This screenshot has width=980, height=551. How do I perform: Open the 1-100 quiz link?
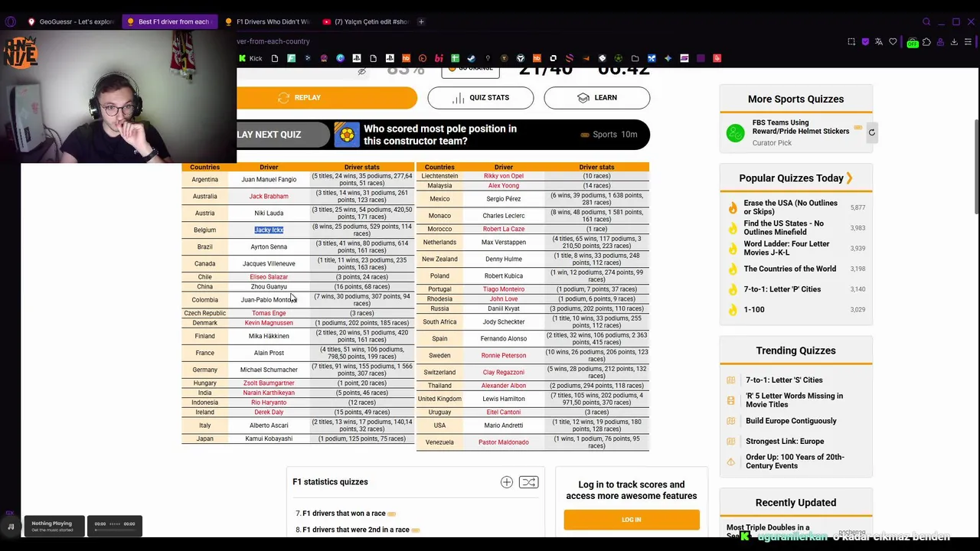click(x=754, y=309)
